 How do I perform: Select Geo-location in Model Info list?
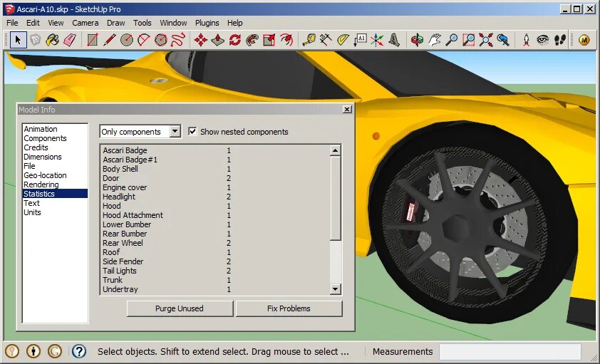(x=45, y=175)
